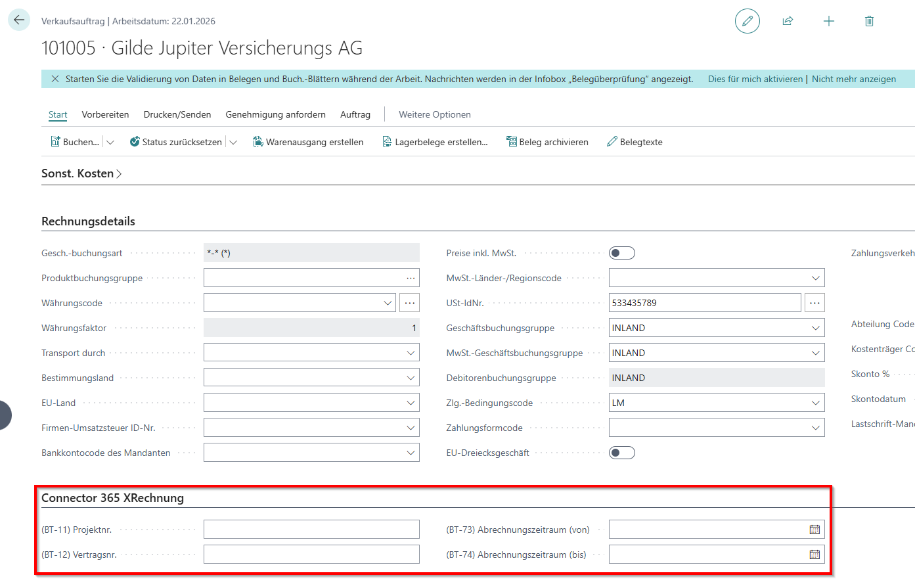Viewport: 915px width, 588px height.
Task: Open the Auftrag tab
Action: (x=355, y=114)
